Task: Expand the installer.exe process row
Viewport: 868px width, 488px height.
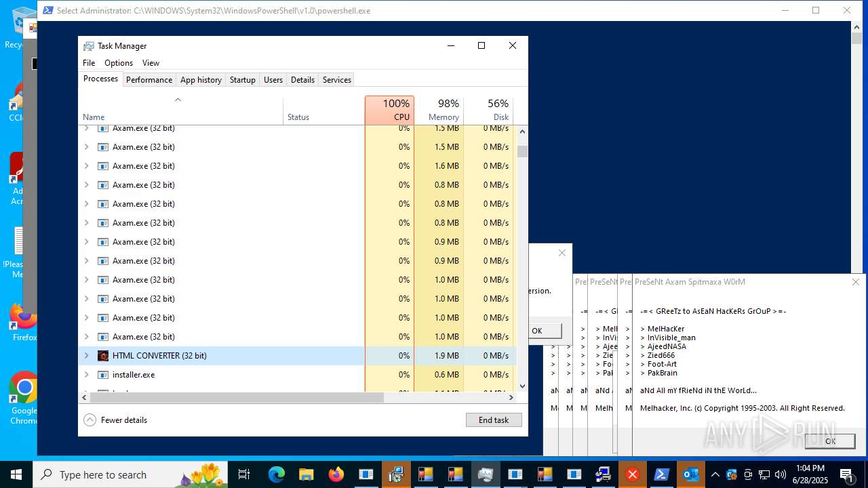Action: tap(86, 374)
